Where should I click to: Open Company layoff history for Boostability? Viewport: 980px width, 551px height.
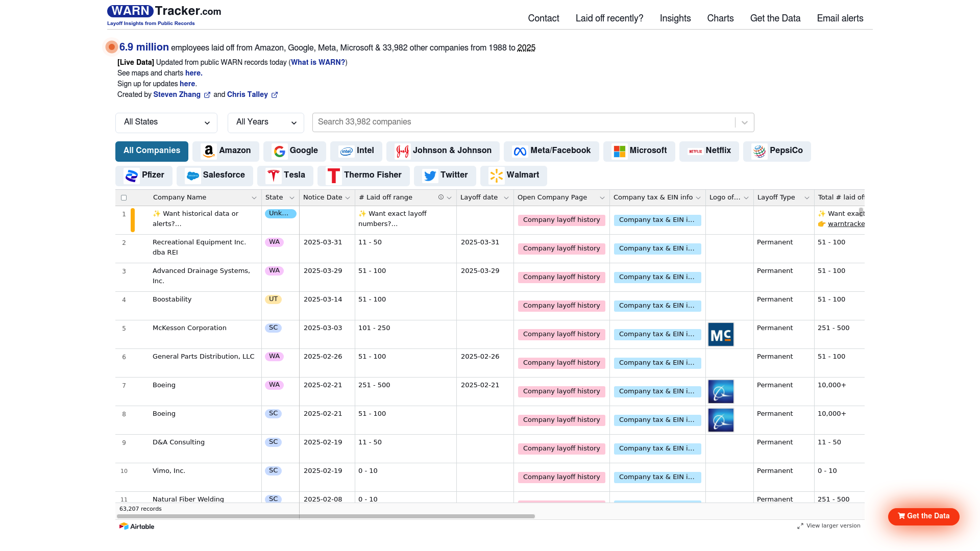click(561, 306)
